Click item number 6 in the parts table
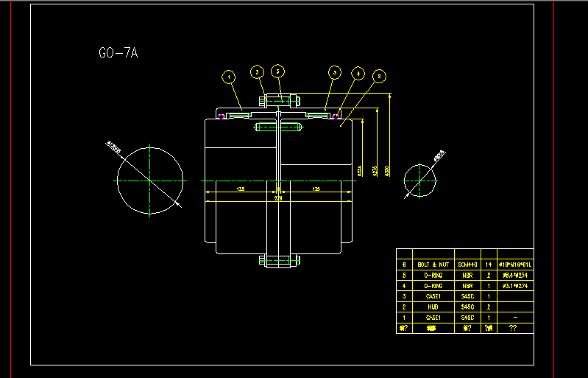 404,265
